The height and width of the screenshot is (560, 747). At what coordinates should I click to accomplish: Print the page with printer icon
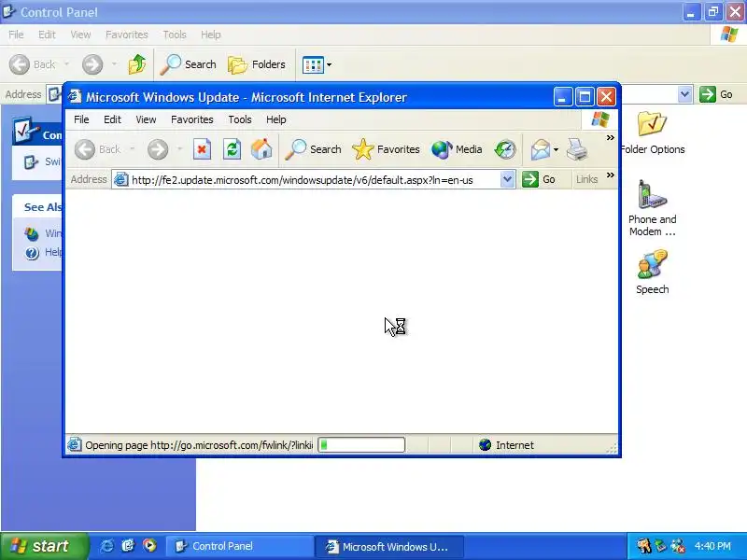pos(576,149)
